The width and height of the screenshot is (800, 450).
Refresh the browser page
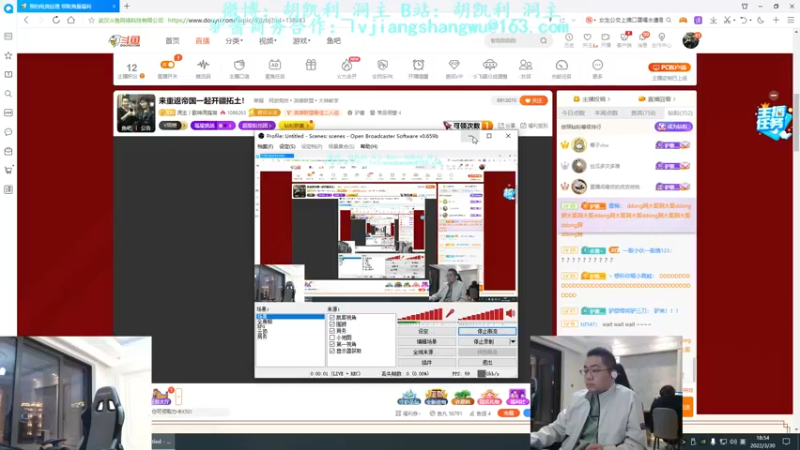[x=56, y=20]
